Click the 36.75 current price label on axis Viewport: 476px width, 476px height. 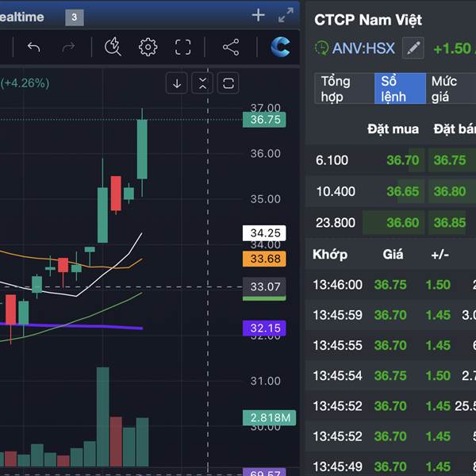point(264,120)
